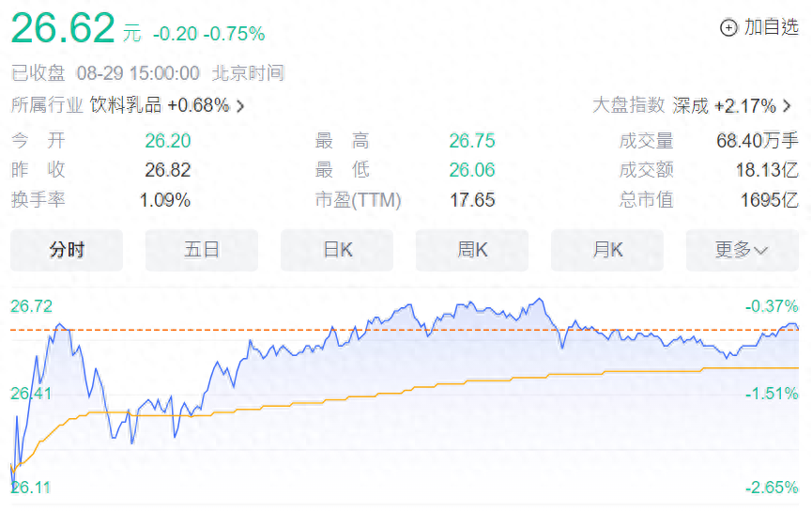Open the 更多 dropdown
The image size is (812, 512).
[742, 250]
